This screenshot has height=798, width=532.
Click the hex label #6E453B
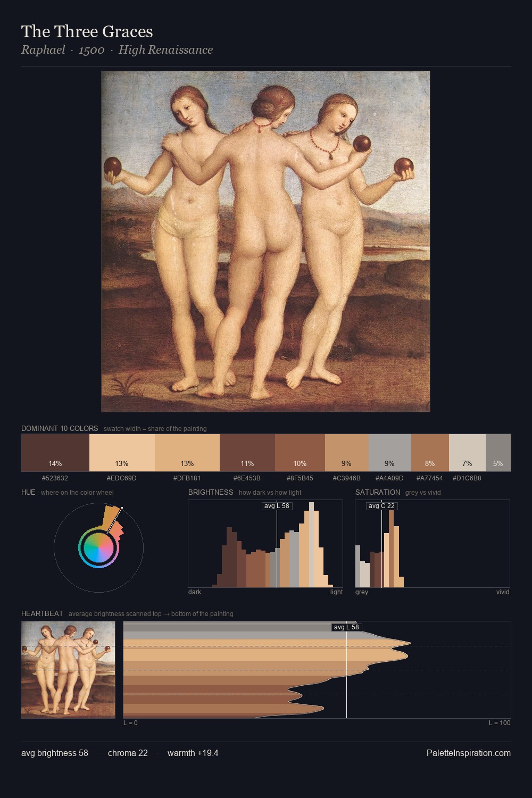click(x=247, y=478)
